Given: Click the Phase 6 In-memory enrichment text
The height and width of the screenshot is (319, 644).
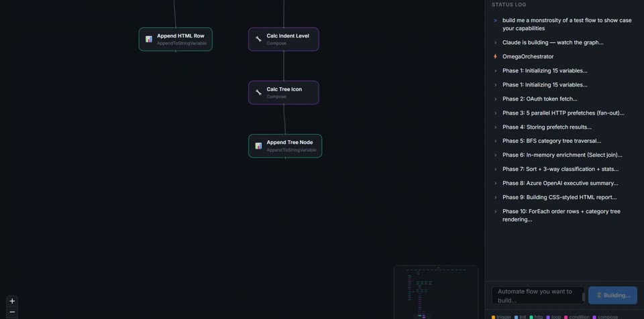Looking at the screenshot, I should tap(562, 155).
